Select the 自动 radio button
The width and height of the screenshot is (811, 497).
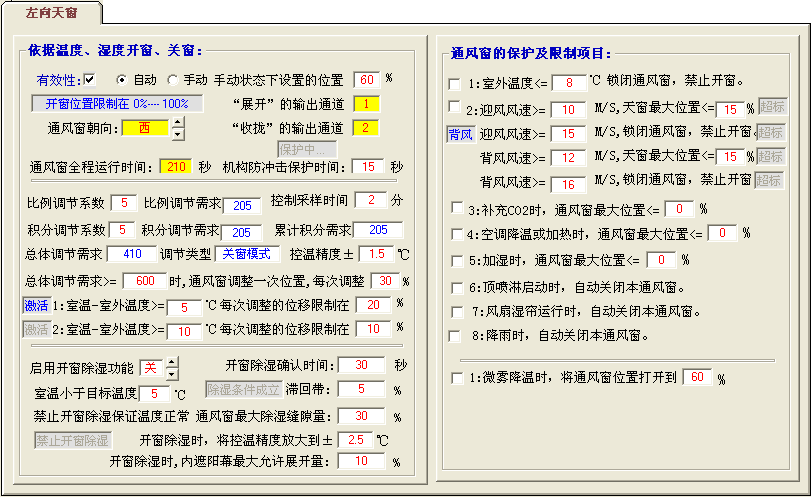[122, 79]
